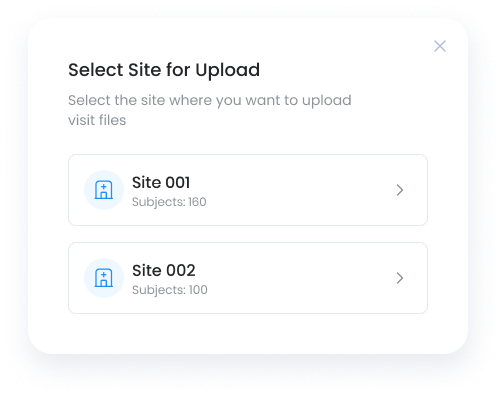500x396 pixels.
Task: Click the Select Site for Upload heading
Action: point(164,70)
